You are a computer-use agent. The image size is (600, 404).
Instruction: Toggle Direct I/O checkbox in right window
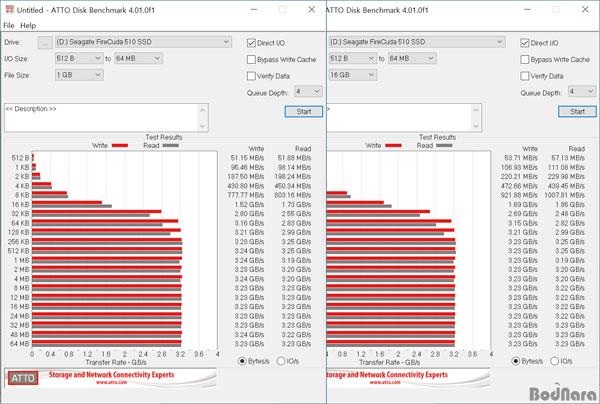point(525,43)
